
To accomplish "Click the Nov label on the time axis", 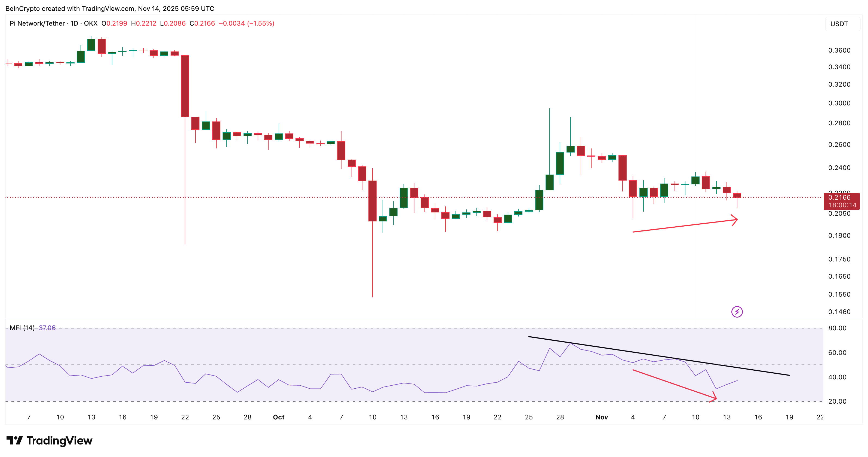I will pos(602,417).
